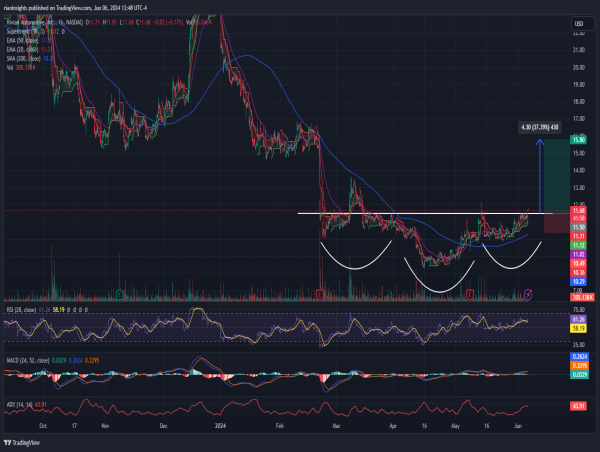Click the May label on time axis

pyautogui.click(x=455, y=426)
